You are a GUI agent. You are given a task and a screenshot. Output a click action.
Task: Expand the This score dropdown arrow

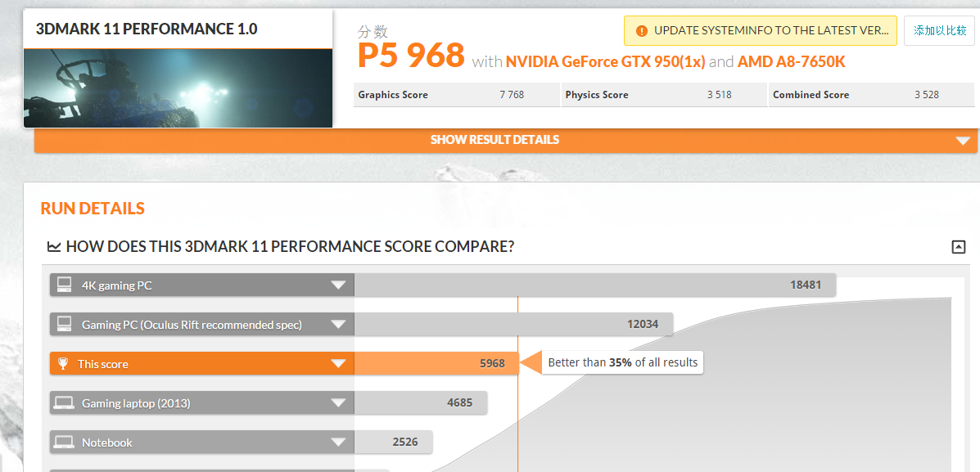click(338, 364)
